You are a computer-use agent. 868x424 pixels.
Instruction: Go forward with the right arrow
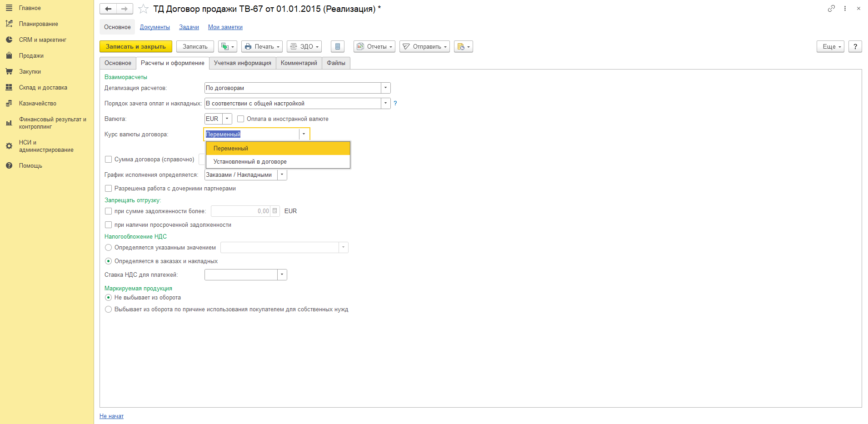[x=125, y=9]
